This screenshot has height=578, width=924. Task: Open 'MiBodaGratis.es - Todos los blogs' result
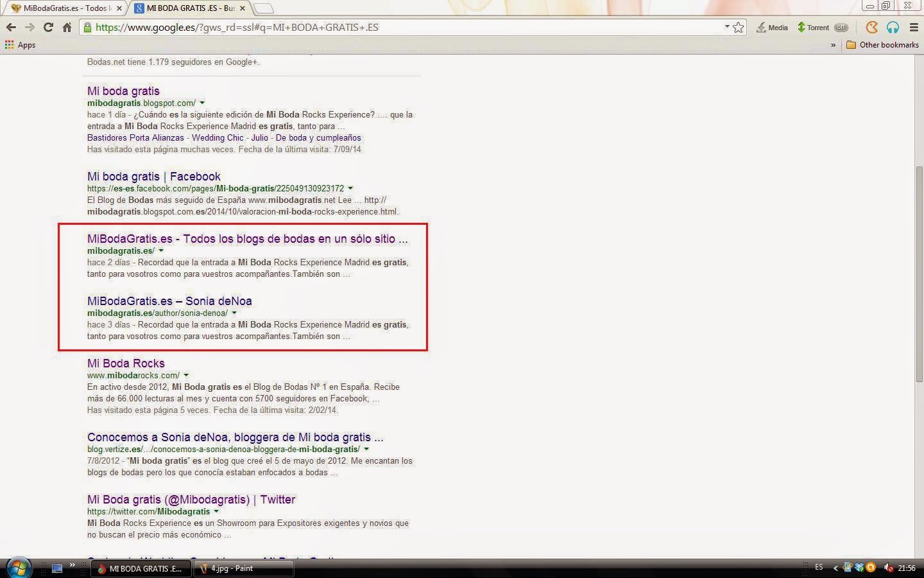[x=248, y=239]
